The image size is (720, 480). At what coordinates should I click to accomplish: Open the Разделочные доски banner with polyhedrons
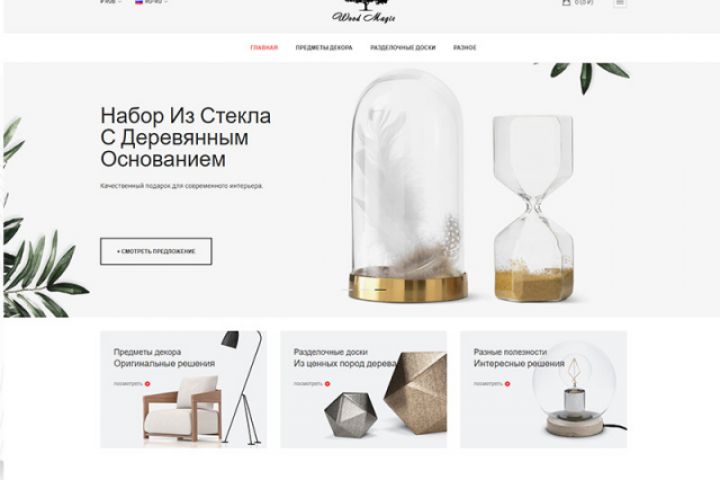363,389
